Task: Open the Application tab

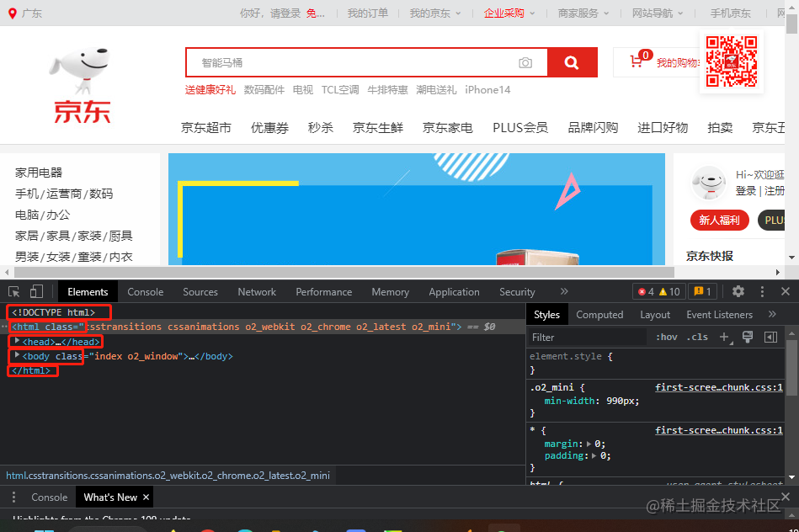Action: 454,292
